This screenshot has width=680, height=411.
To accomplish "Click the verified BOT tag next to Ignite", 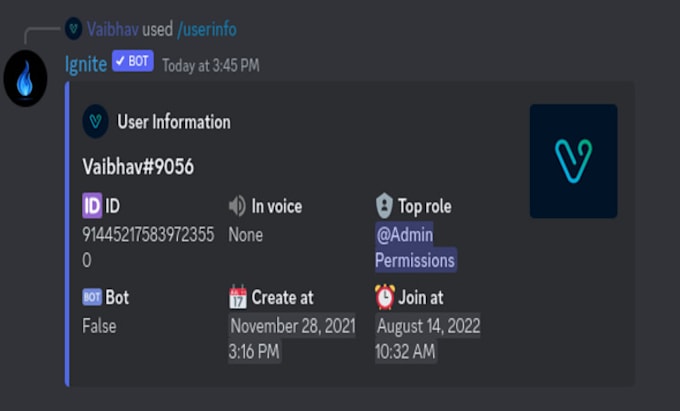I will pyautogui.click(x=132, y=61).
